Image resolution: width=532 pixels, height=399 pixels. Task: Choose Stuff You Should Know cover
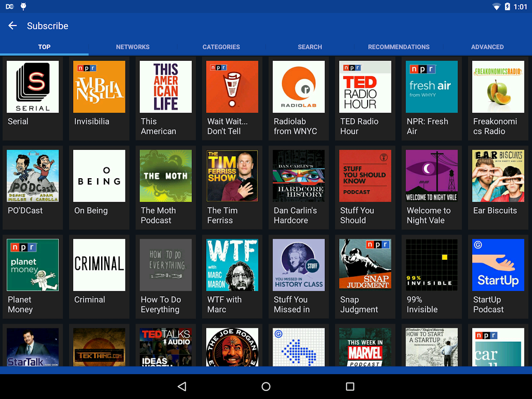pos(365,176)
